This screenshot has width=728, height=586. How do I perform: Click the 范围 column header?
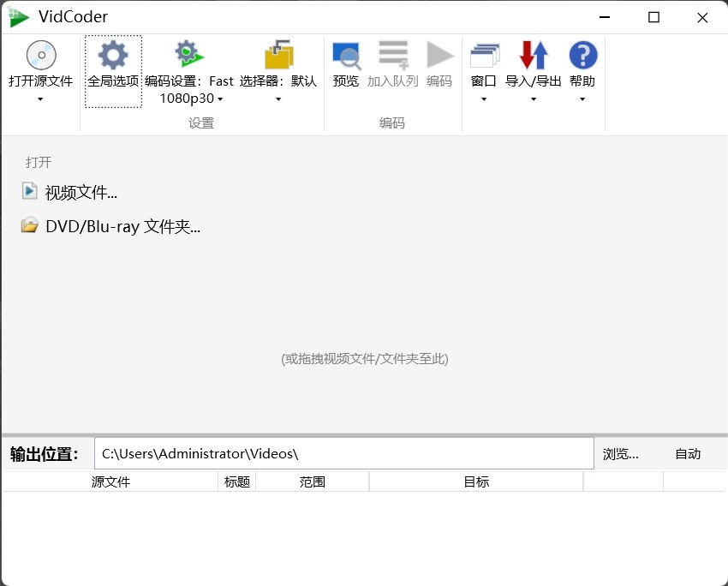(x=313, y=482)
